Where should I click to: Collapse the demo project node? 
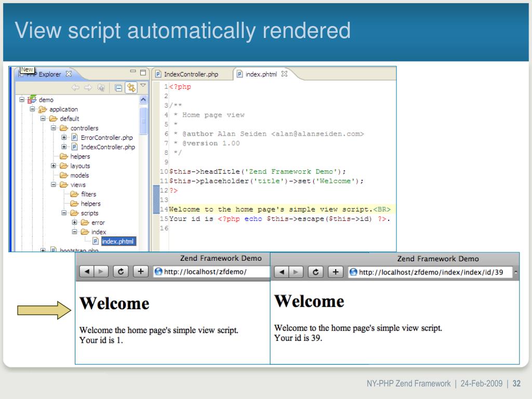[x=22, y=100]
